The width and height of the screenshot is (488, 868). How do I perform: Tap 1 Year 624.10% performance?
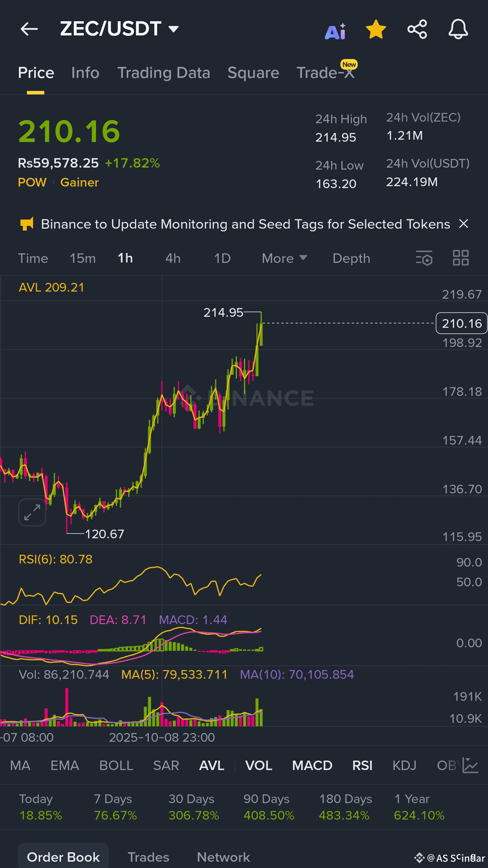pos(419,807)
